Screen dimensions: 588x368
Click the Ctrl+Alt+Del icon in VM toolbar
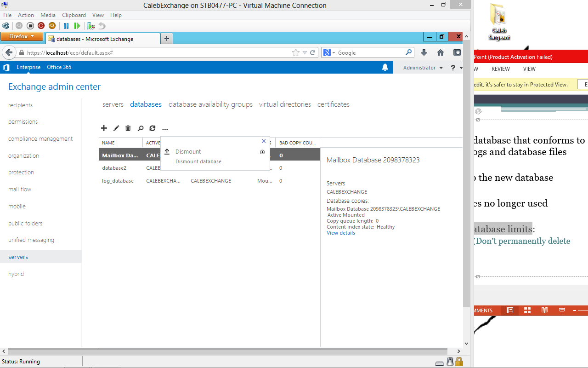[x=6, y=26]
